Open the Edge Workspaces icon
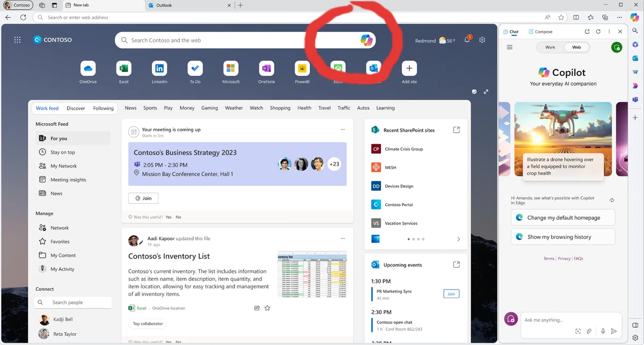Viewport: 644px width, 345px height. (x=42, y=5)
